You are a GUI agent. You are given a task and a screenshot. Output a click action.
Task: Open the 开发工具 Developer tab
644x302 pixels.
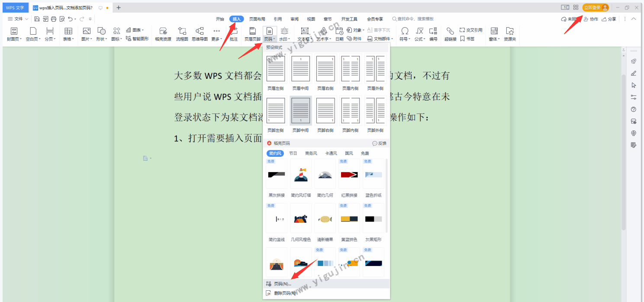pos(349,19)
